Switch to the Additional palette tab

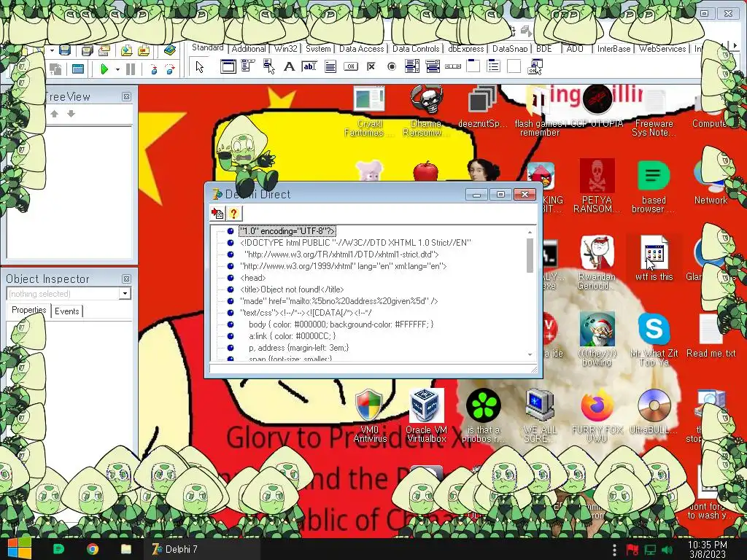(x=249, y=49)
